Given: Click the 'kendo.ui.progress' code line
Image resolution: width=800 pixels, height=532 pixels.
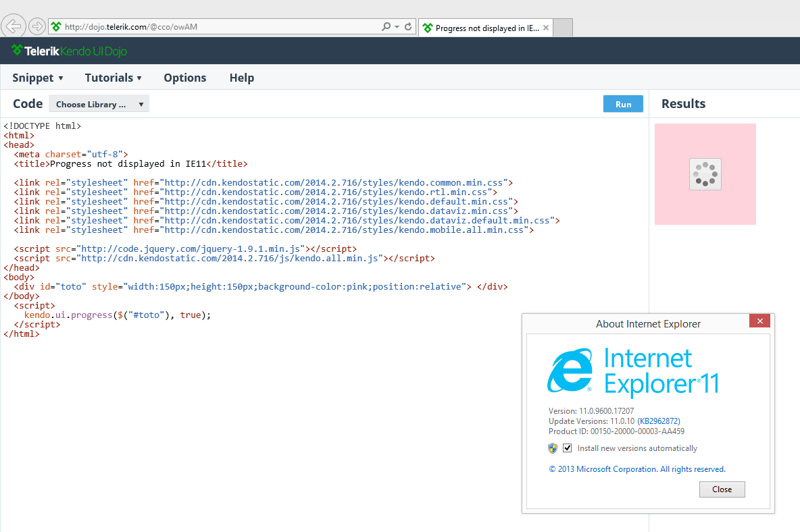Looking at the screenshot, I should 118,315.
